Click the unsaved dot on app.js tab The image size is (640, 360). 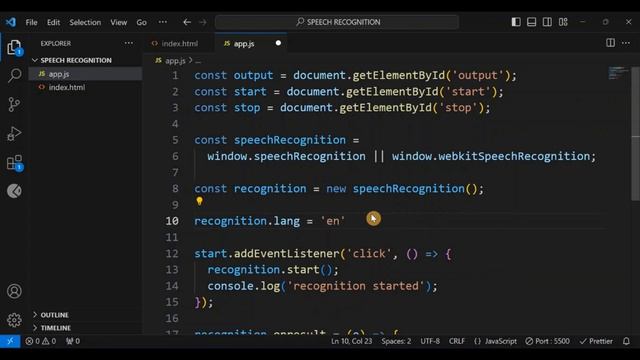click(278, 43)
